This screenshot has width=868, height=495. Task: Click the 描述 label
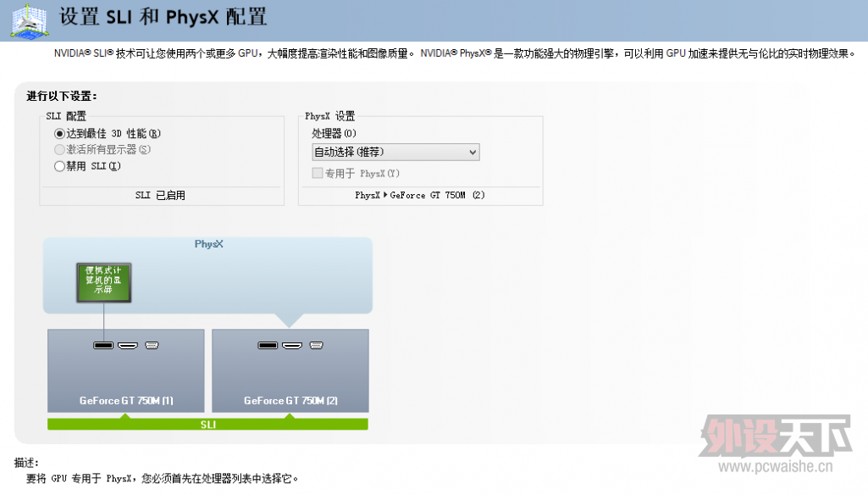coord(26,462)
